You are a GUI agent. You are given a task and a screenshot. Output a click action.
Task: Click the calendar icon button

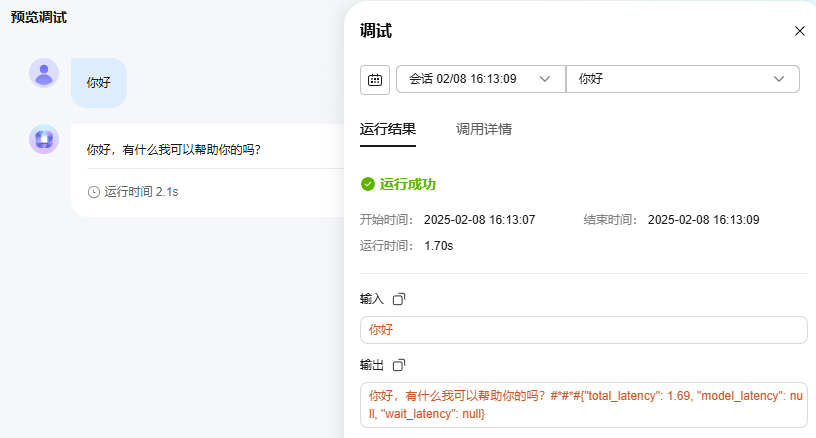click(x=375, y=79)
